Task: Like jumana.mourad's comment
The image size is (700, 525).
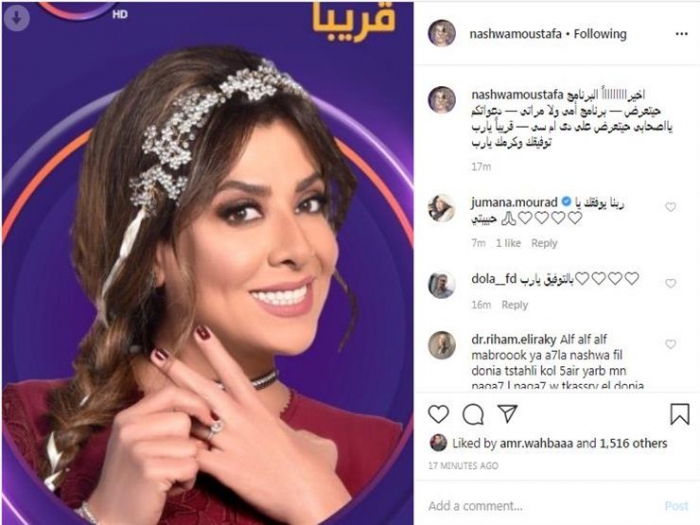Action: coord(671,207)
